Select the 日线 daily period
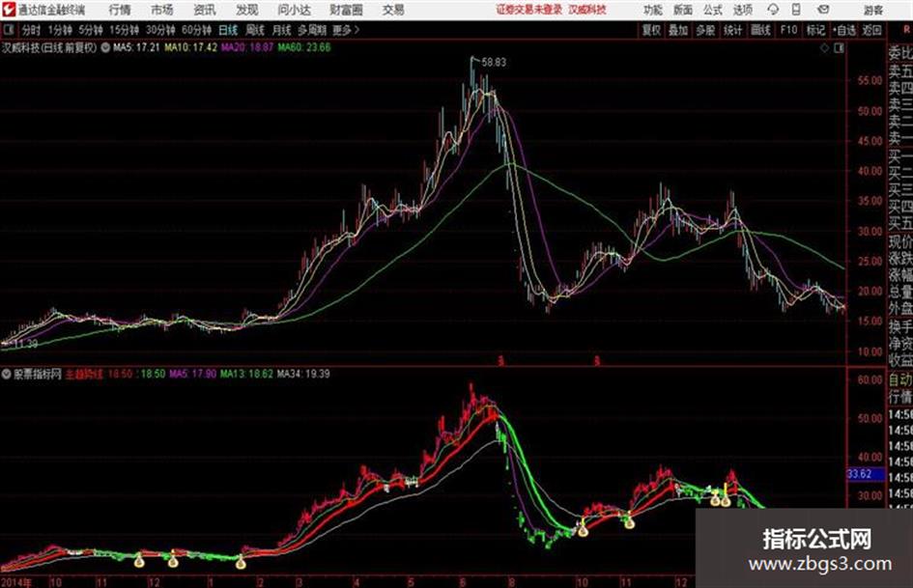 point(228,30)
